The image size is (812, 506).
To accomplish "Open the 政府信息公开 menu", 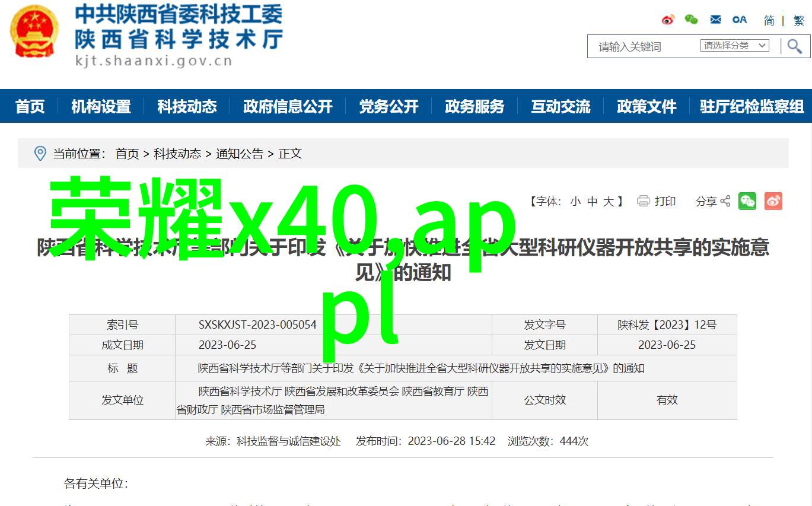I will 288,107.
